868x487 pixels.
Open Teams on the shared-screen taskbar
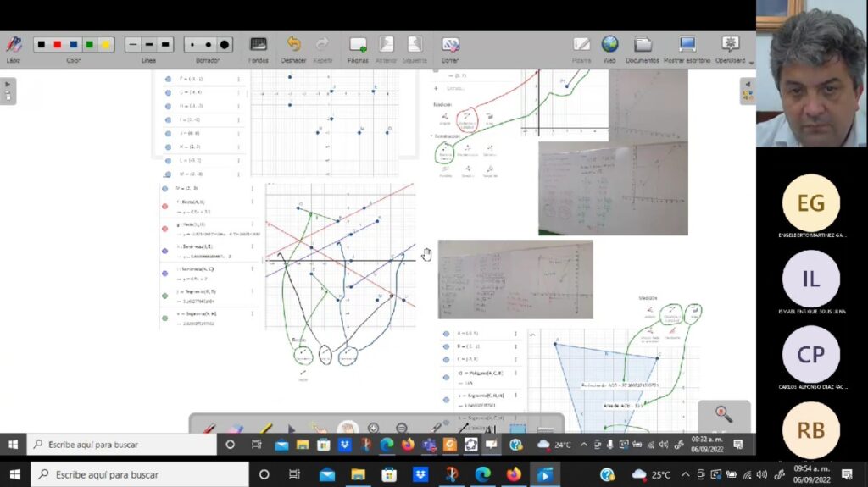pos(429,445)
